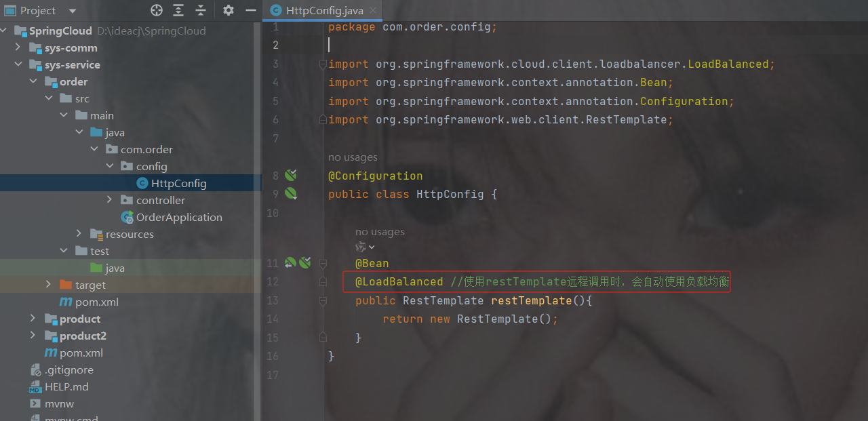Expand the controller package
Image resolution: width=868 pixels, height=421 pixels.
(109, 201)
